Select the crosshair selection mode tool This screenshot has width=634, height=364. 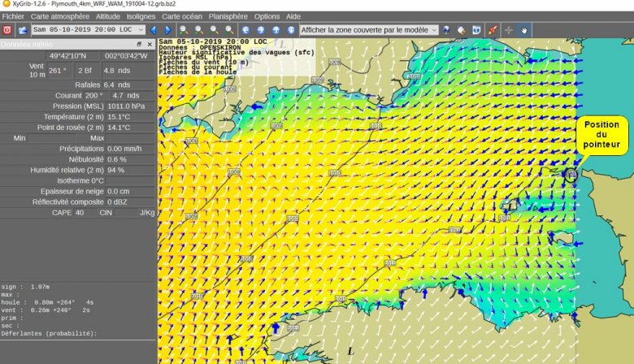[x=509, y=30]
